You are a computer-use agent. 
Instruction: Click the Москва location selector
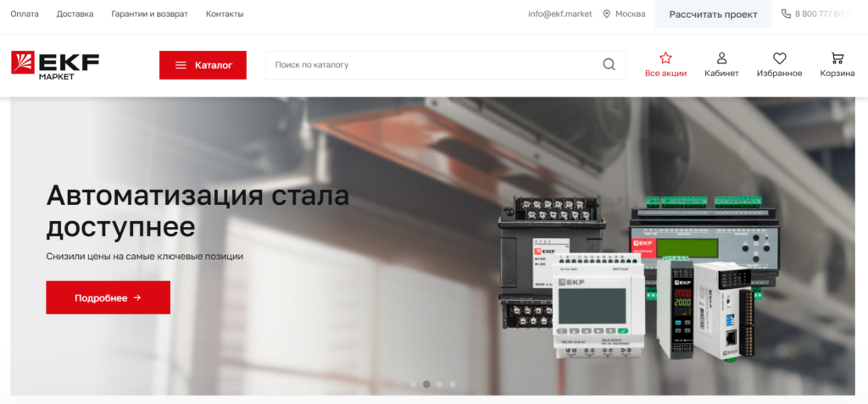(624, 14)
